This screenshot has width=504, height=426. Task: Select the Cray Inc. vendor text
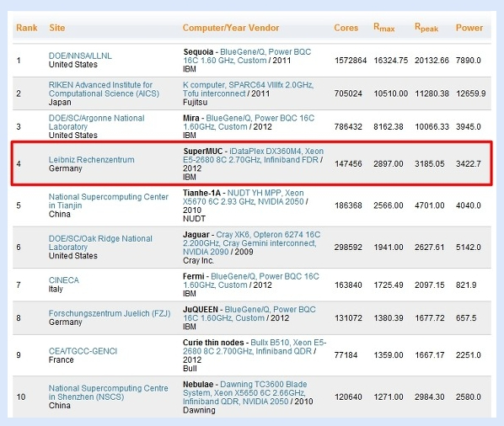click(198, 260)
